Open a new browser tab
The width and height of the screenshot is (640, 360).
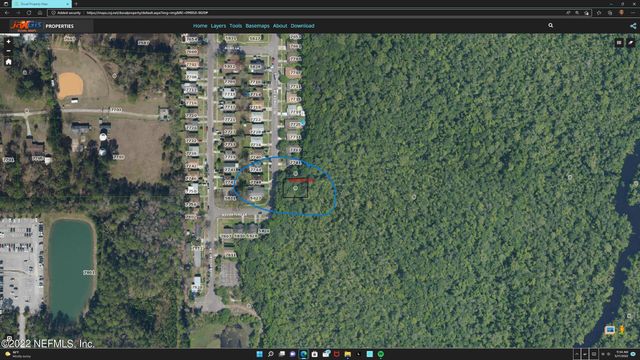pyautogui.click(x=76, y=4)
